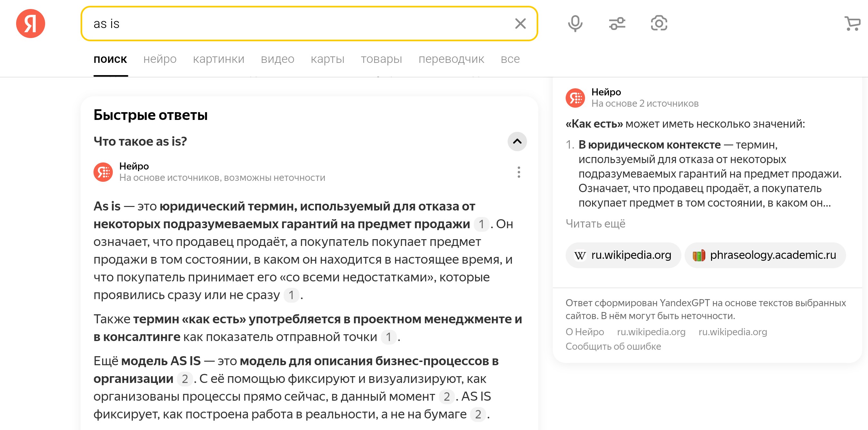Screen dimensions: 868x430
Task: Switch to the «нейро» tab
Action: tap(160, 59)
